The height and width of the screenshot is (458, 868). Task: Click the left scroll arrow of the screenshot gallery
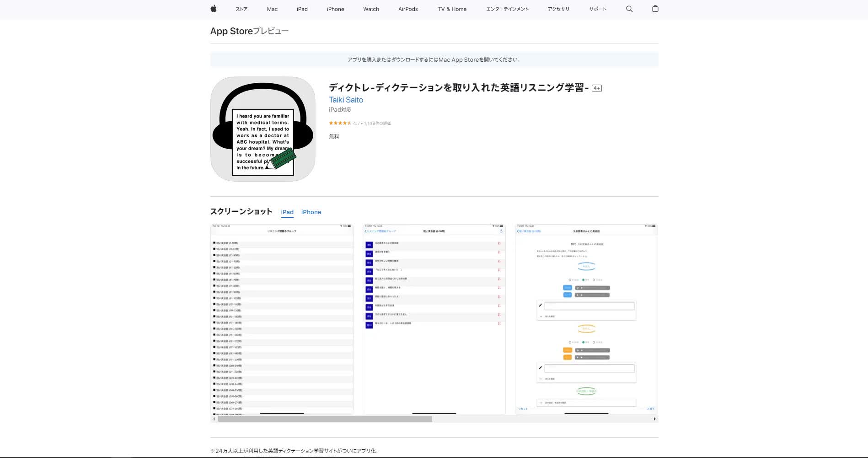214,419
